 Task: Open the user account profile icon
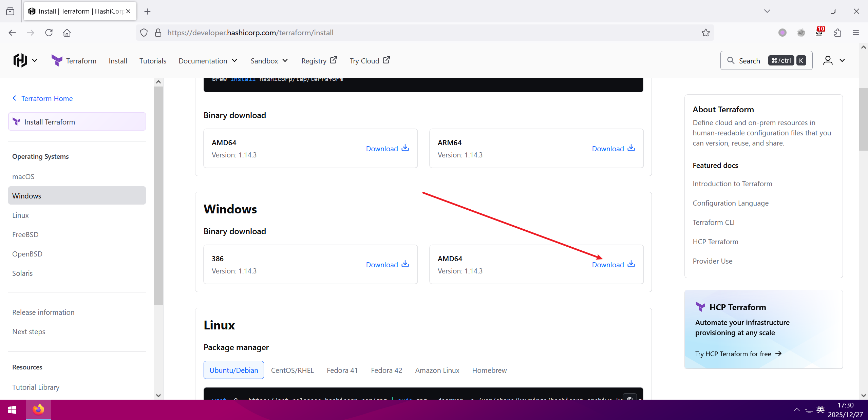click(828, 61)
